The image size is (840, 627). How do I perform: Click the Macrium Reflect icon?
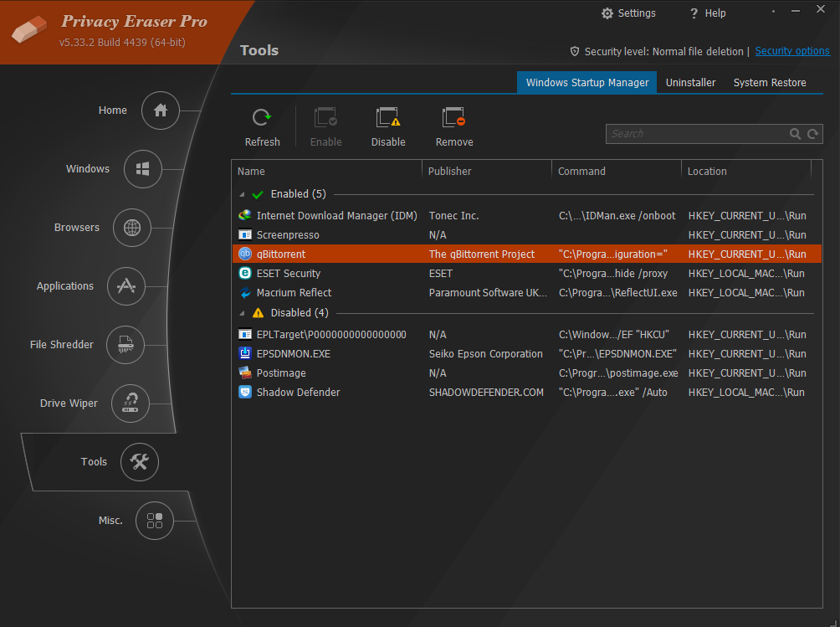click(x=245, y=293)
